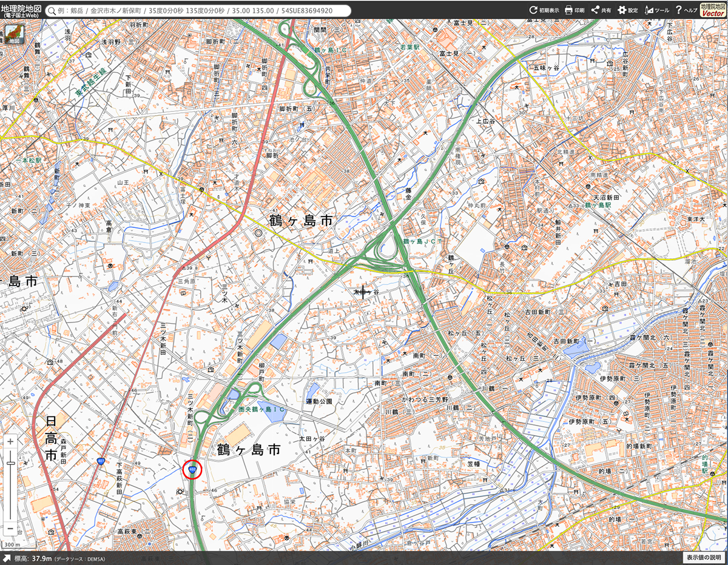Click the 小畔川 river label
This screenshot has width=728, height=565.
(359, 544)
